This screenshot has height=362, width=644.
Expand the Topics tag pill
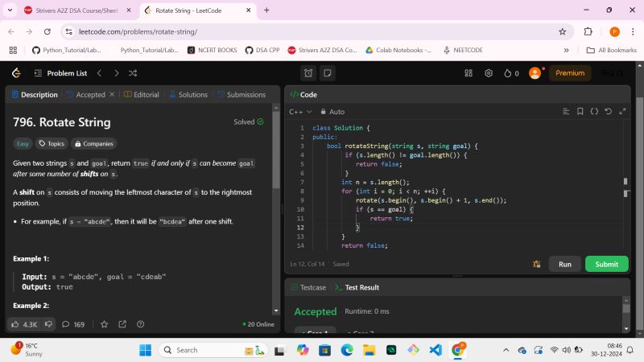point(52,144)
